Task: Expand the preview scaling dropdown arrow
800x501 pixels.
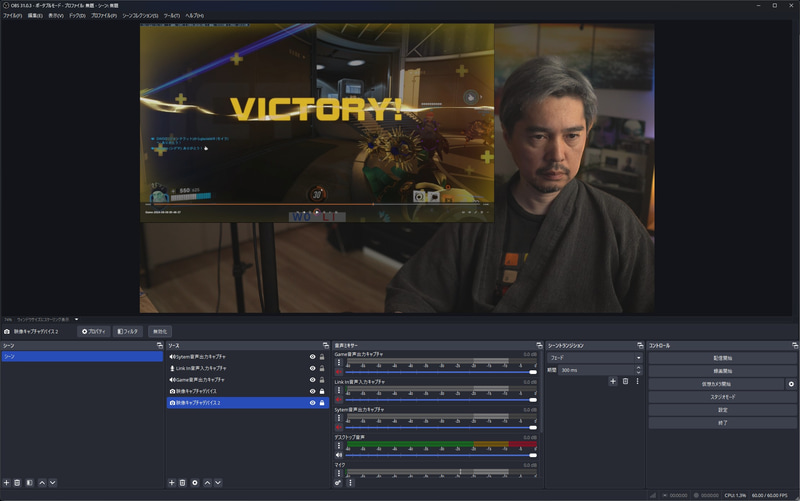Action: 77,319
